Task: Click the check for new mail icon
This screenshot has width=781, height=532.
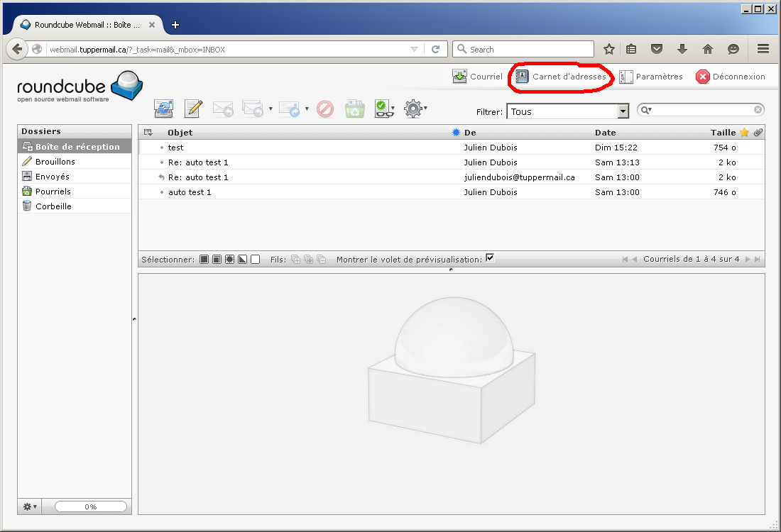Action: click(x=164, y=109)
